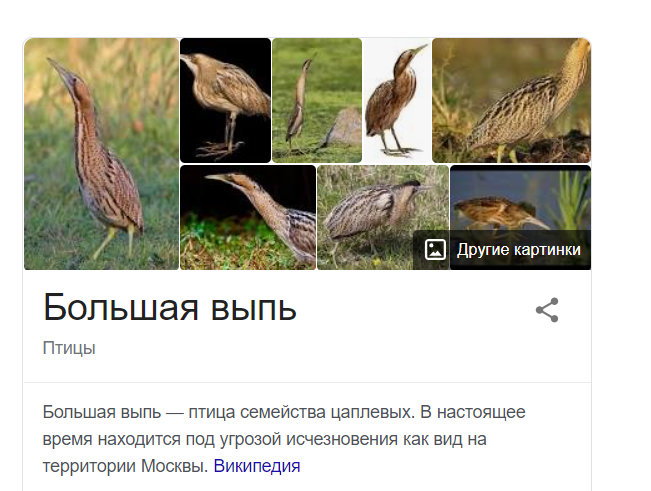Screen dimensions: 651x491
Task: Click the words В настоящее in description
Action: 473,412
